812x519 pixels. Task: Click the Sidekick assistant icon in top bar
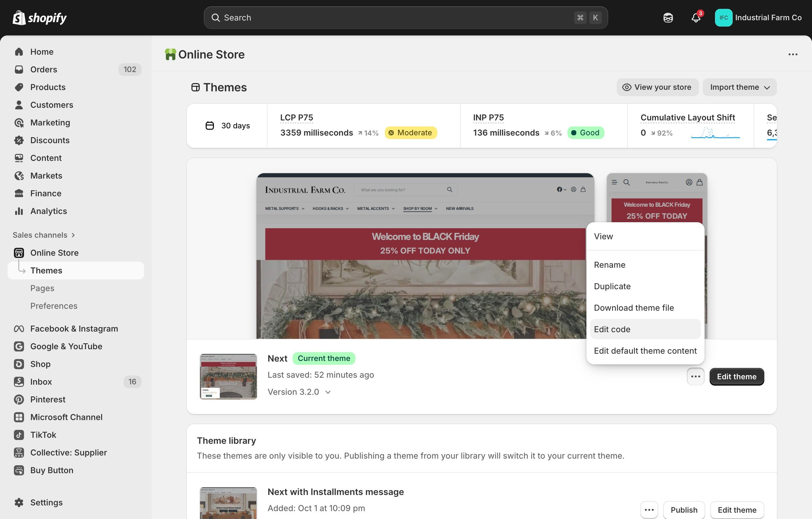(668, 18)
